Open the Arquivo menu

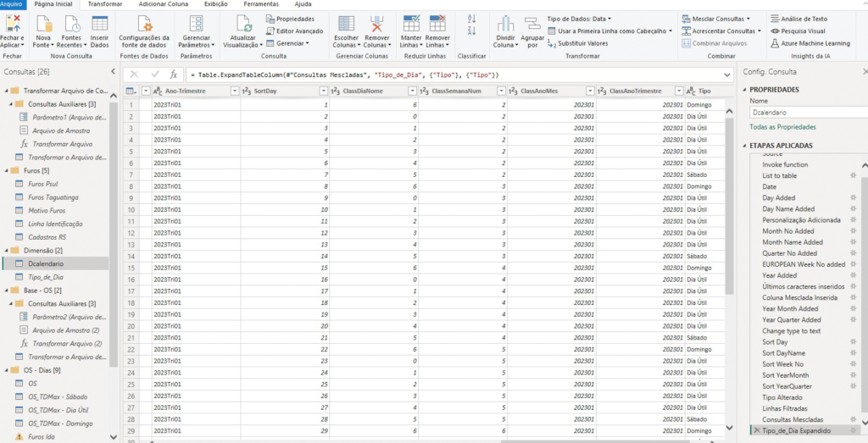tap(13, 4)
